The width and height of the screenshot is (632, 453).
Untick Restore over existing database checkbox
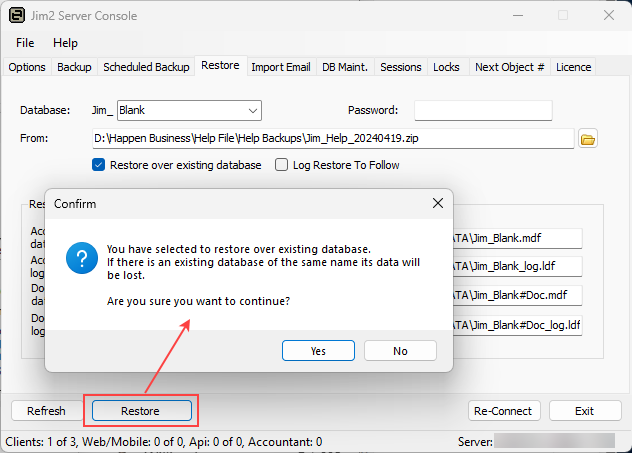pyautogui.click(x=99, y=165)
